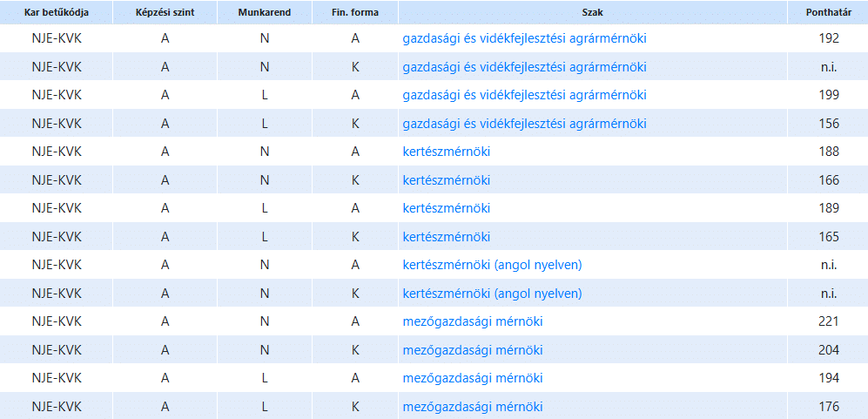This screenshot has width=868, height=419.
Task: Open agrármérnöki link in the 199 ponthatár row
Action: click(x=524, y=95)
